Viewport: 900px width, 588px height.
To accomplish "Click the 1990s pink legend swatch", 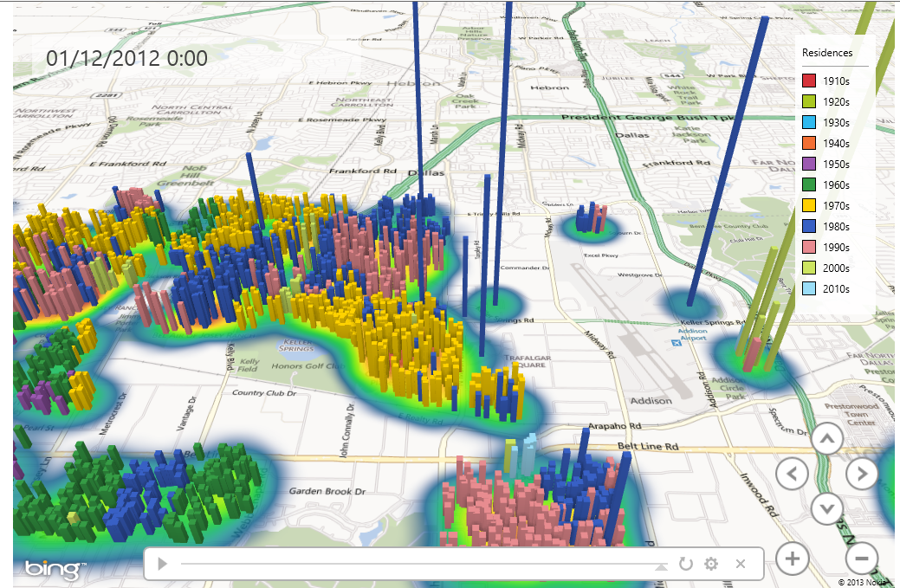I will click(x=809, y=247).
